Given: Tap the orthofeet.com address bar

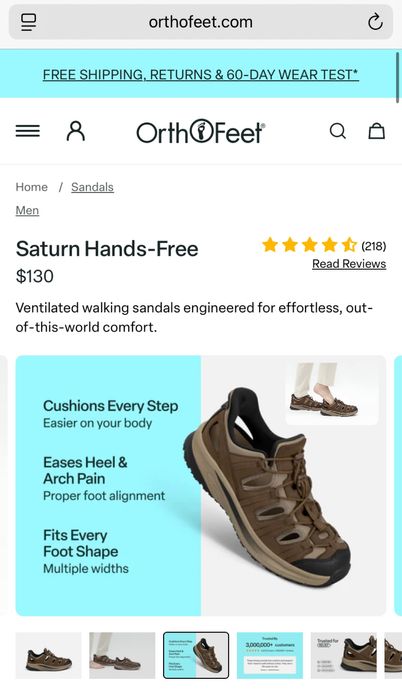Looking at the screenshot, I should [201, 22].
